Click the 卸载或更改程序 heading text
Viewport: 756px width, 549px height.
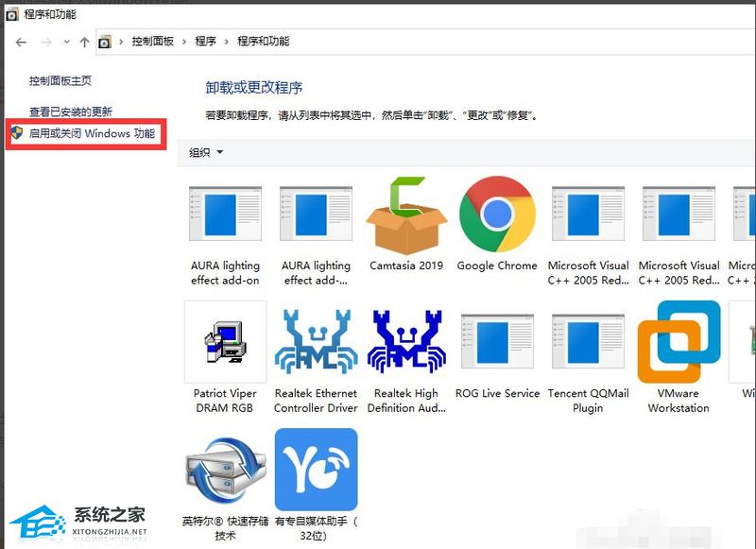[x=254, y=88]
